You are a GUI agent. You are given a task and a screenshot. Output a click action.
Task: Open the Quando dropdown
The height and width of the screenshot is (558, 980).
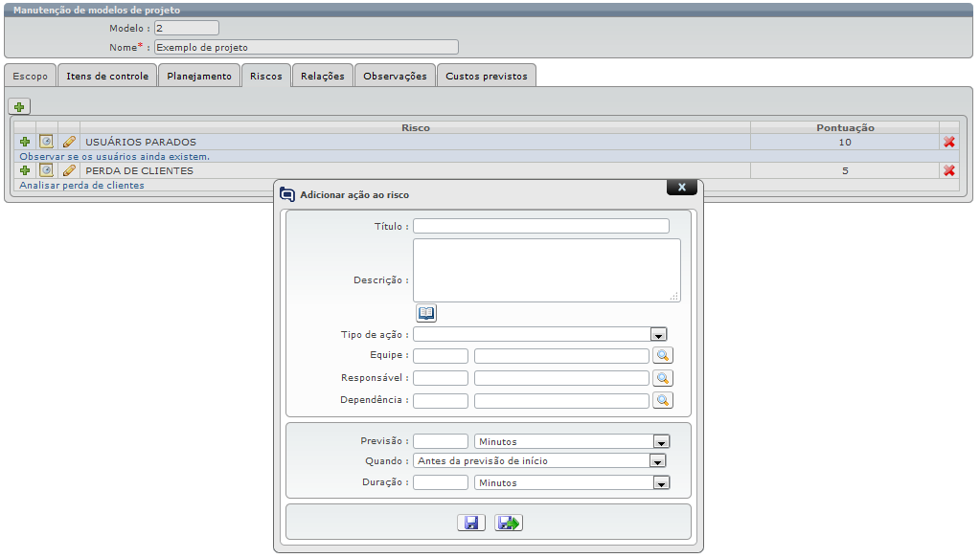pyautogui.click(x=656, y=460)
